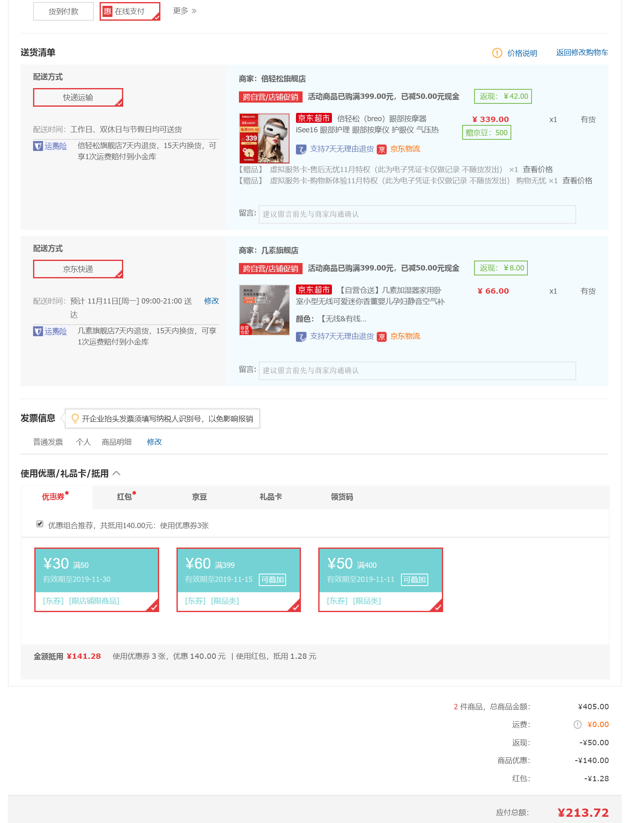
Task: Switch to 领货码 tab
Action: point(342,497)
